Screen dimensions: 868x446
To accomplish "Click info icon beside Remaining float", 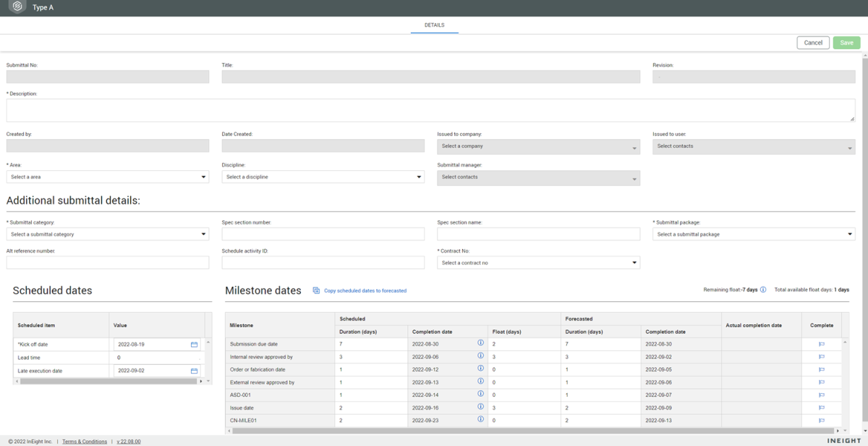I will pyautogui.click(x=763, y=290).
